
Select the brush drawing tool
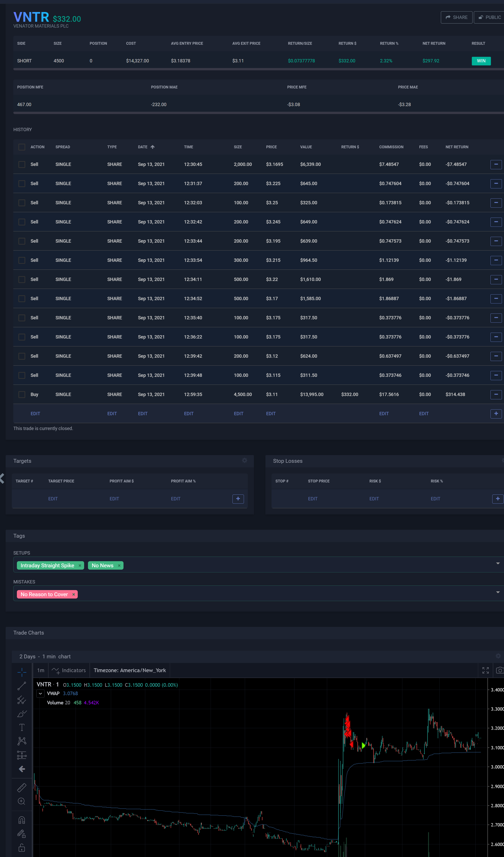point(22,714)
